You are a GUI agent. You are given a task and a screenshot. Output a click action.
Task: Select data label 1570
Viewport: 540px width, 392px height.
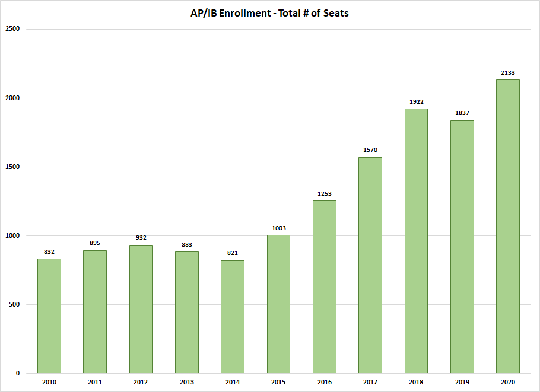point(370,150)
